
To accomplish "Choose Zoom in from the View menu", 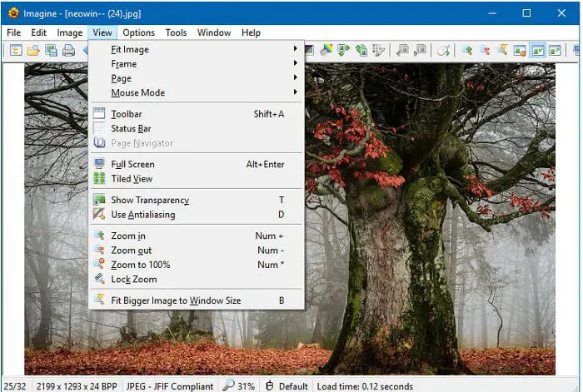I will pos(197,236).
